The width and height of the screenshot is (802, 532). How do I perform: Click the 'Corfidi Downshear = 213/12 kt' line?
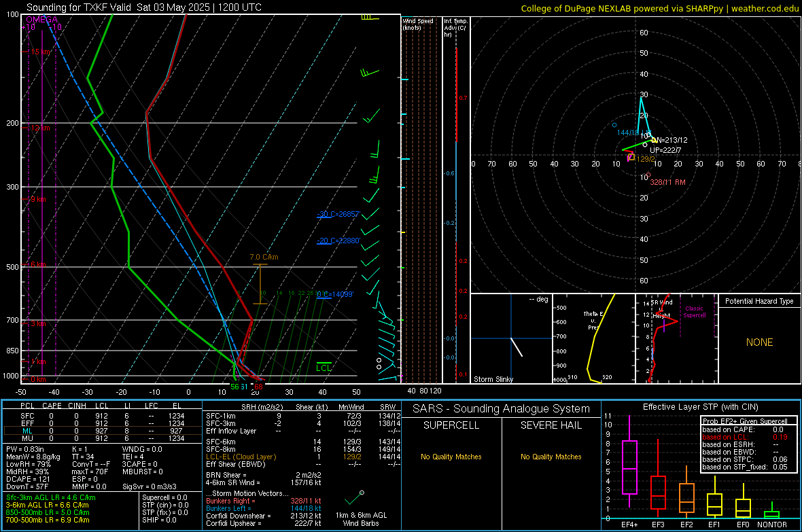pos(264,516)
